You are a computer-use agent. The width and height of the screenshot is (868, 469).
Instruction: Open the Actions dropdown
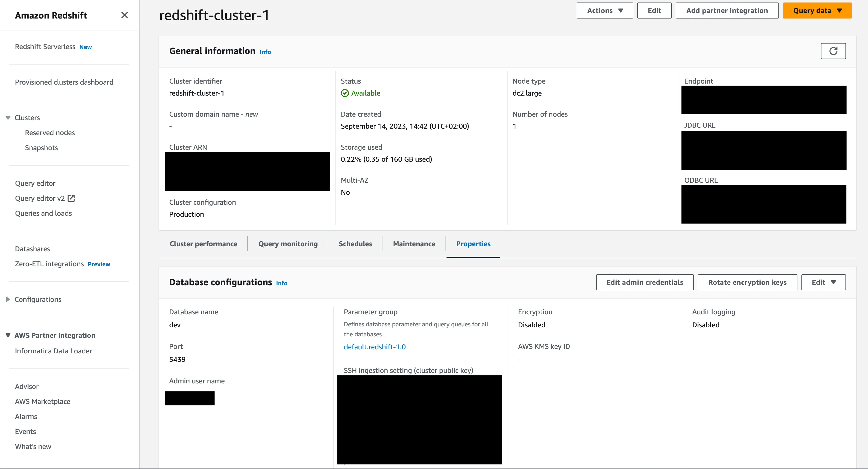tap(604, 11)
